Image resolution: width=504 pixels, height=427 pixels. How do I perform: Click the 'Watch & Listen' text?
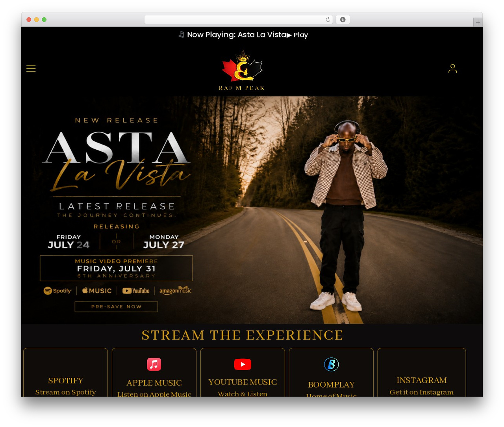pos(243,394)
